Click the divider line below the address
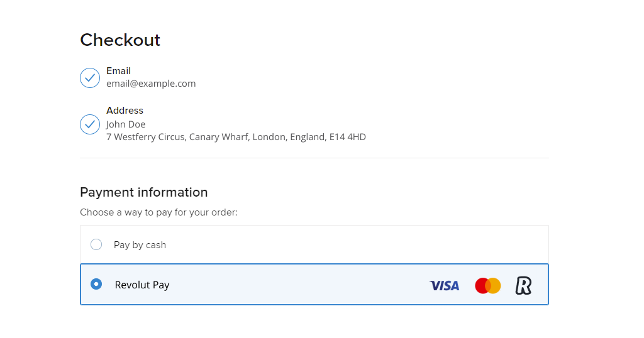This screenshot has height=338, width=644. [314, 158]
